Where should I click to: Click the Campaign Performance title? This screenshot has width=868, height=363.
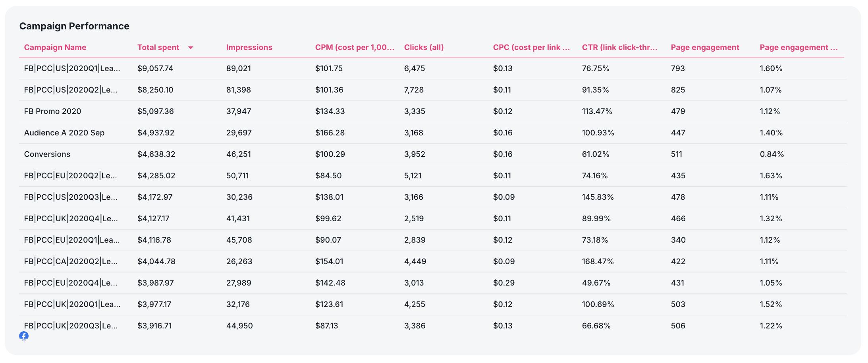click(74, 26)
